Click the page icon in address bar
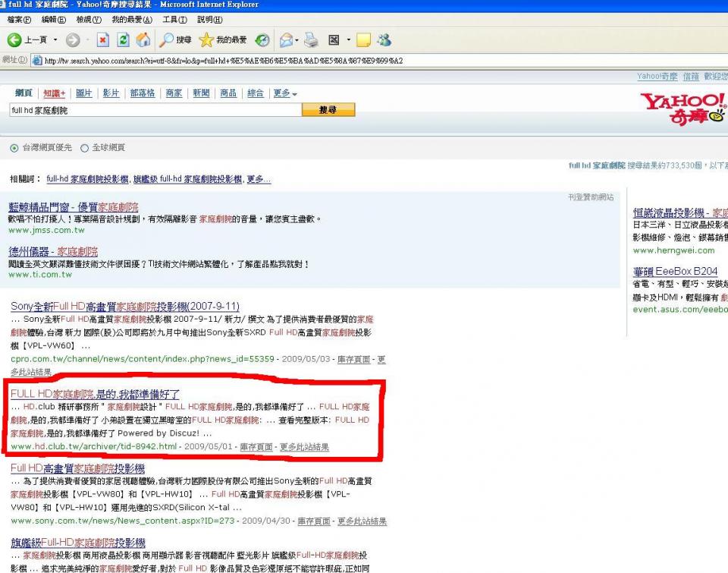Image resolution: width=728 pixels, height=573 pixels. click(x=37, y=61)
